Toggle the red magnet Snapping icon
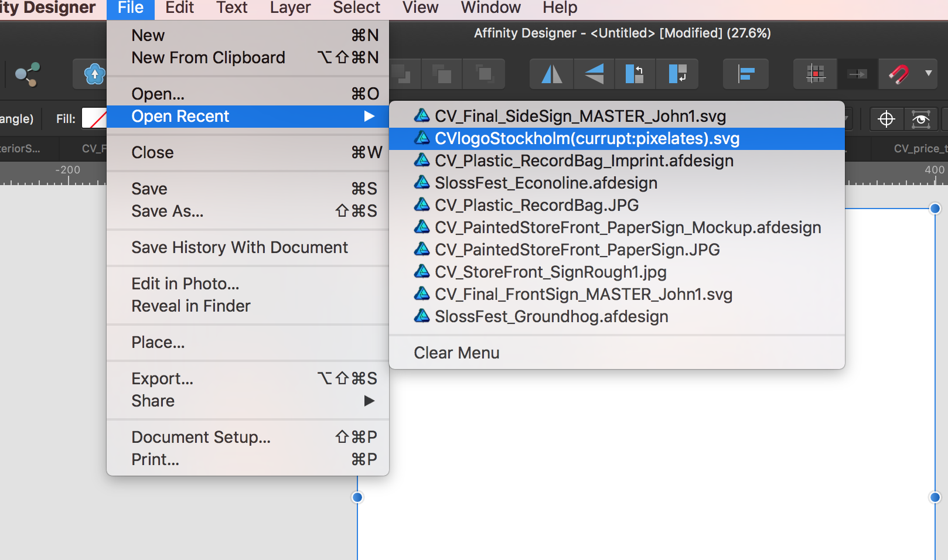 coord(899,74)
